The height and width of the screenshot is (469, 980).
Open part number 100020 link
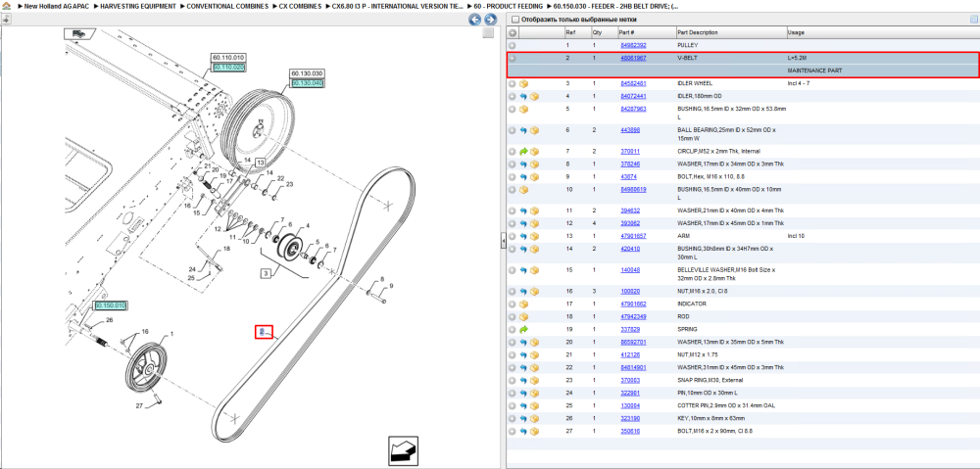point(630,291)
